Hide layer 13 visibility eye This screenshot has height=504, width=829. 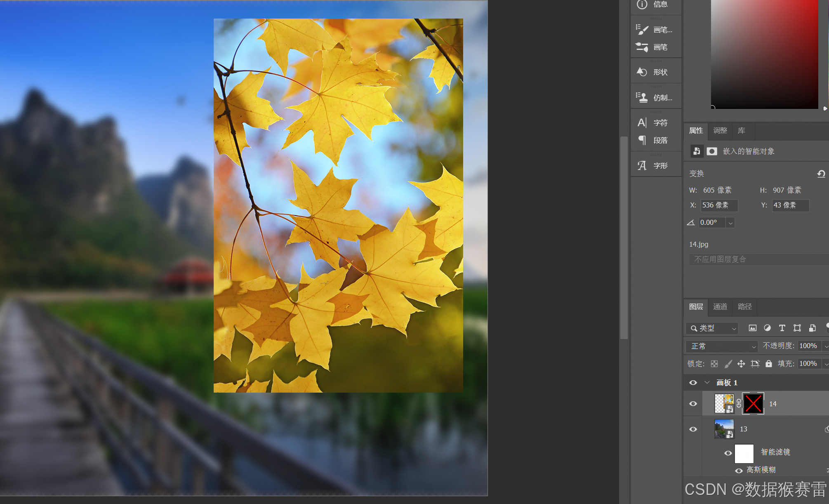click(x=693, y=429)
